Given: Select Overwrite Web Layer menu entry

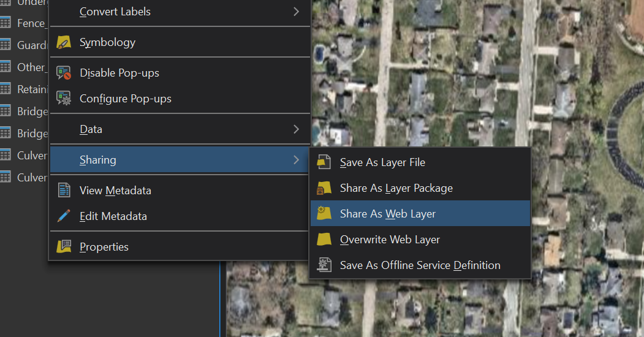Looking at the screenshot, I should click(390, 240).
